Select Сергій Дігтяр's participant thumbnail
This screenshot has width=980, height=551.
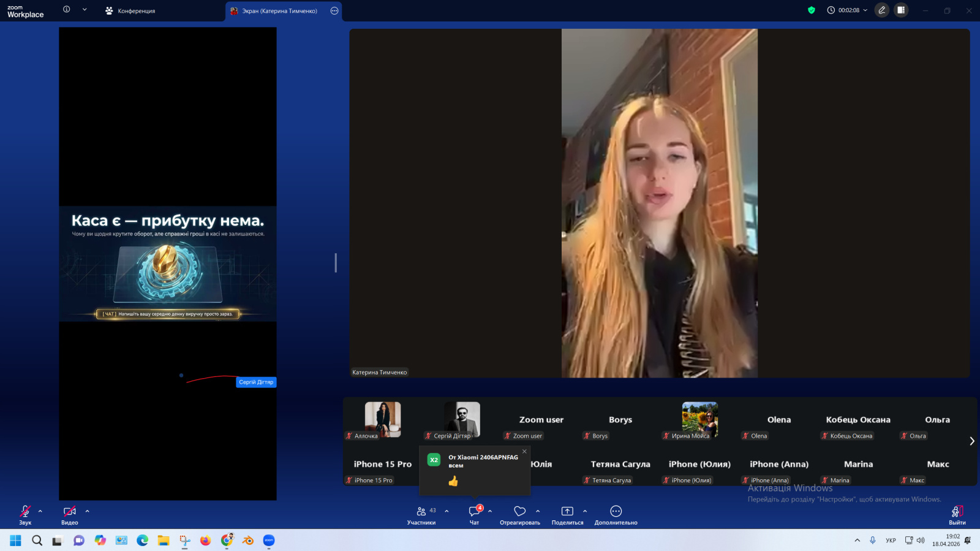click(x=462, y=420)
